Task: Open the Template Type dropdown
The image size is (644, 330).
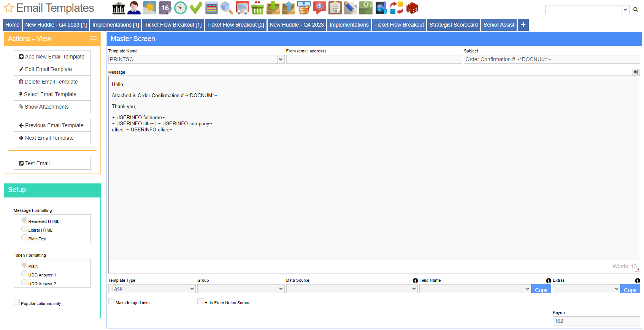Action: 152,289
